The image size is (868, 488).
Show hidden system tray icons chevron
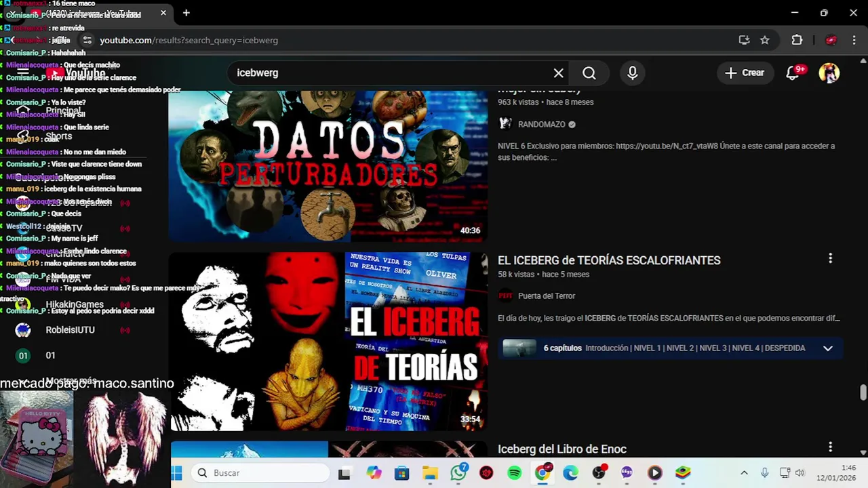(x=744, y=473)
